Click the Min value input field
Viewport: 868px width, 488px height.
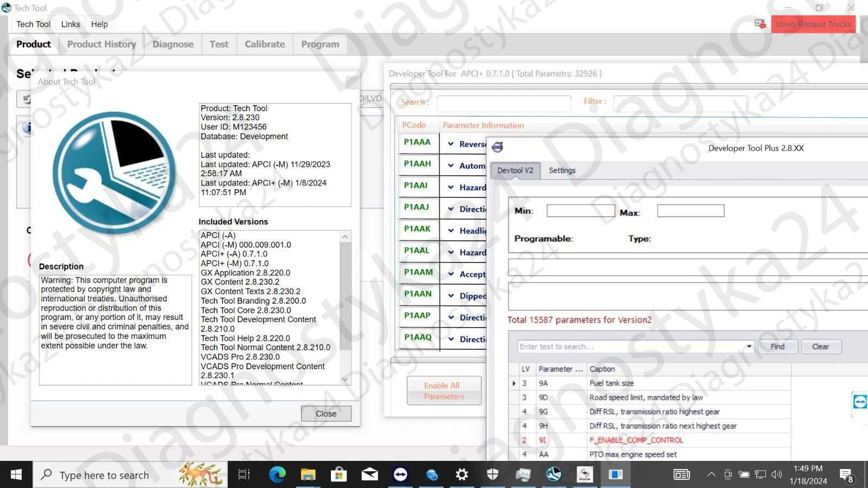tap(580, 211)
